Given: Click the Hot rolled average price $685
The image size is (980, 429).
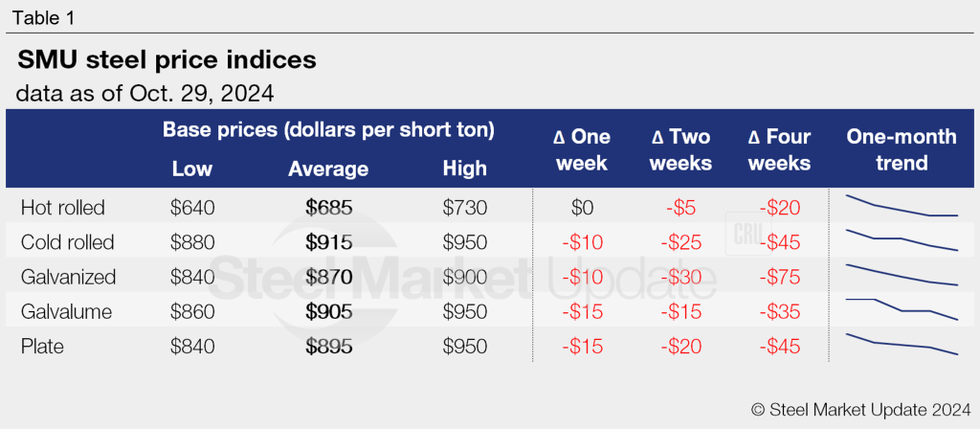Looking at the screenshot, I should 328,208.
